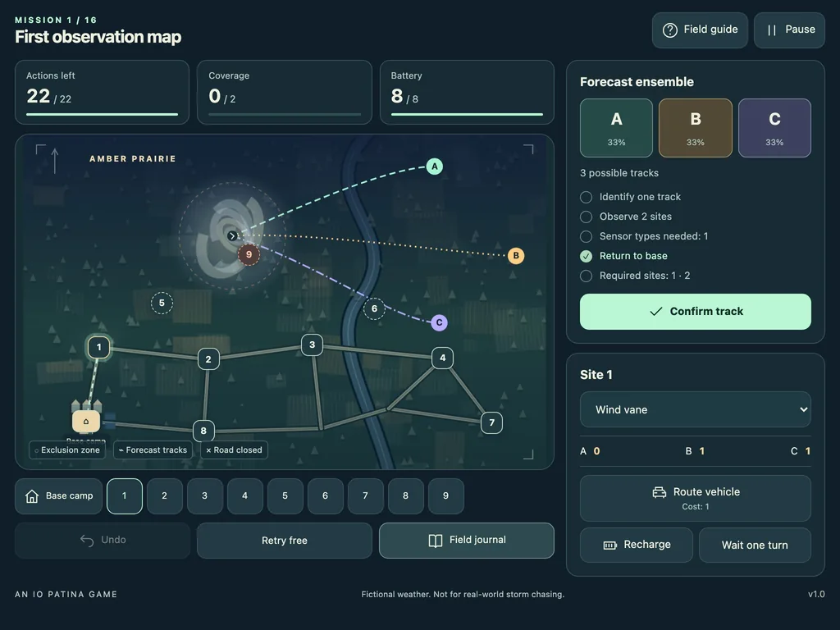840x630 pixels.
Task: Select forecast track C card
Action: coord(774,128)
